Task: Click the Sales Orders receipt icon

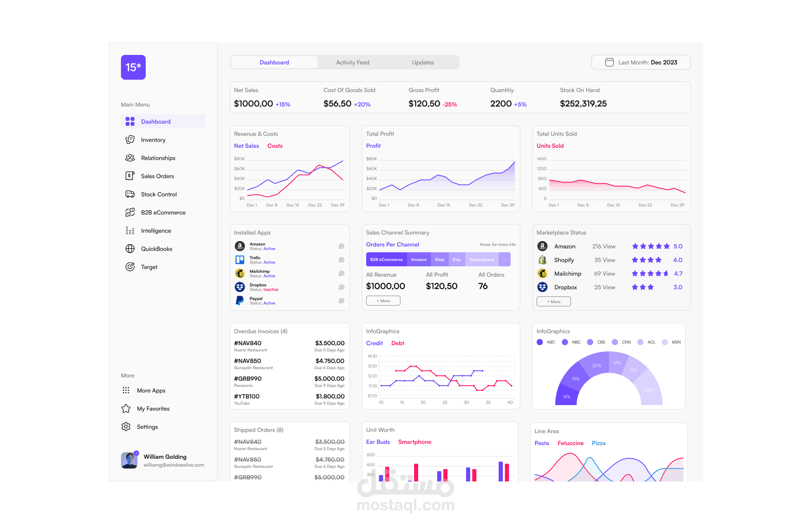Action: tap(130, 176)
